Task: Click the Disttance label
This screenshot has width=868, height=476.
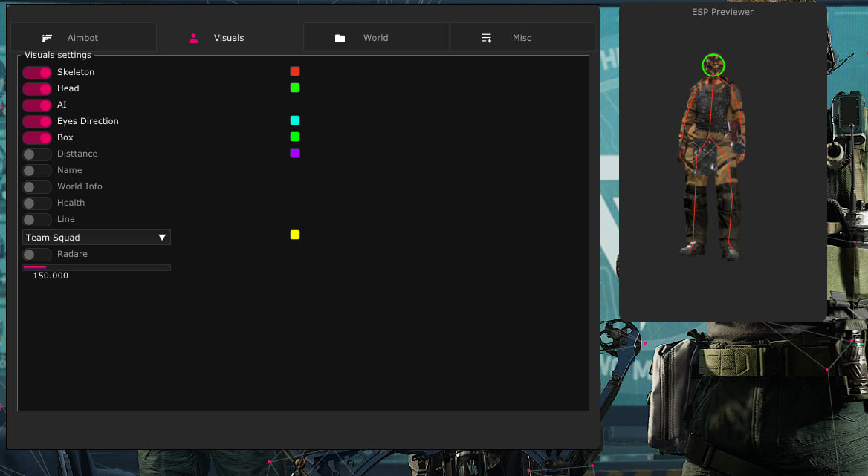Action: (x=77, y=154)
